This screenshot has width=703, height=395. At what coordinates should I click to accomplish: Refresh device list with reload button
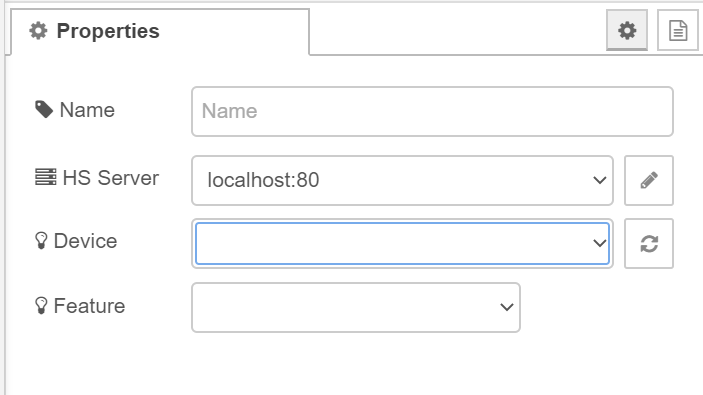649,243
